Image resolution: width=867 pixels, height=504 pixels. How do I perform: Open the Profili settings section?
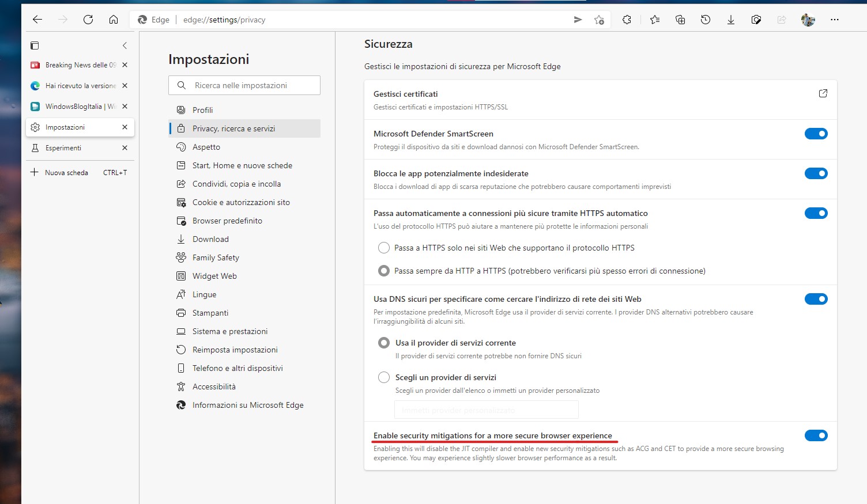244,110
